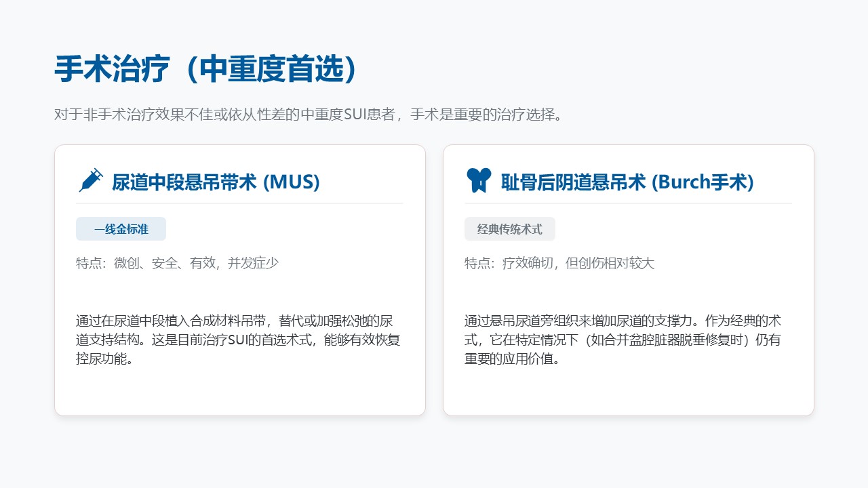Click the line 特点：微创、安全、有效，并发症少
Image resolution: width=868 pixels, height=488 pixels.
coord(177,263)
